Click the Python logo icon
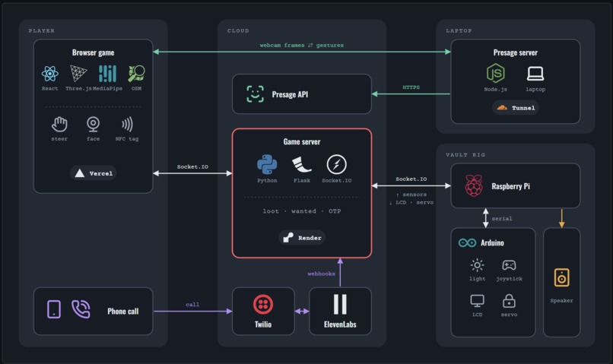Viewport: 613px width, 364px height. point(267,164)
